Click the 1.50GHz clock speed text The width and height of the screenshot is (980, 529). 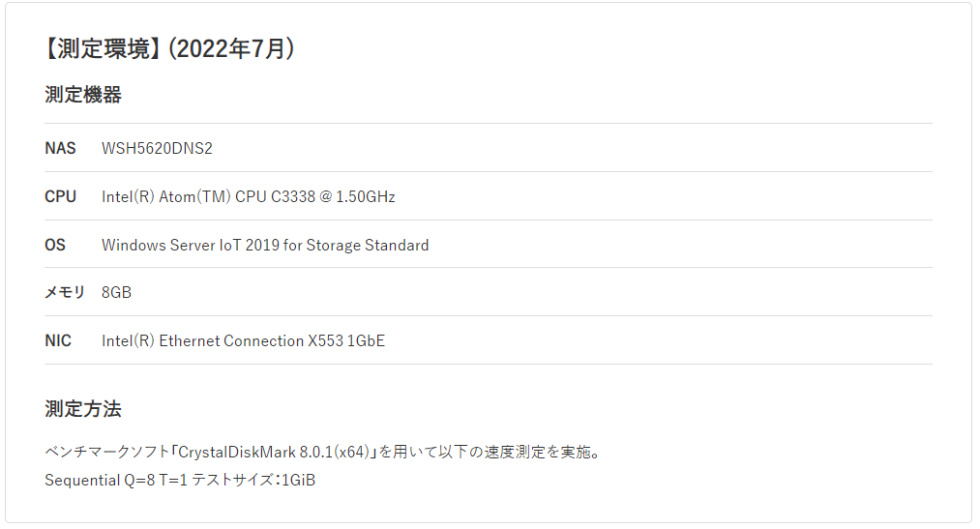[x=366, y=196]
